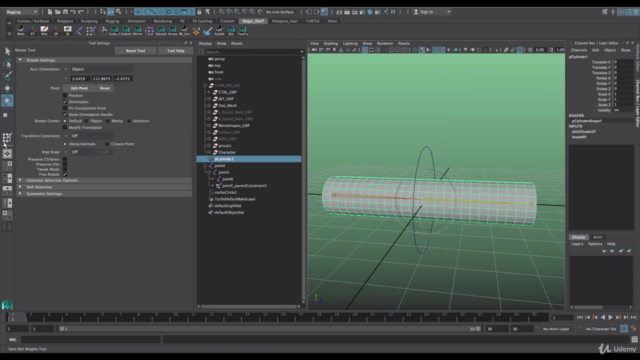
Task: Open the Animation shelf tab
Action: pos(136,21)
